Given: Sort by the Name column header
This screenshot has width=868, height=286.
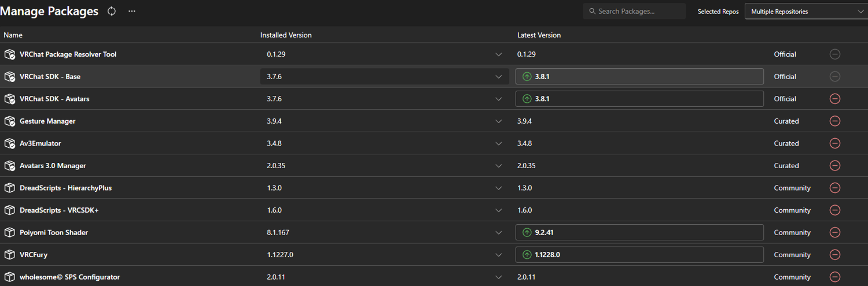Looking at the screenshot, I should 13,35.
